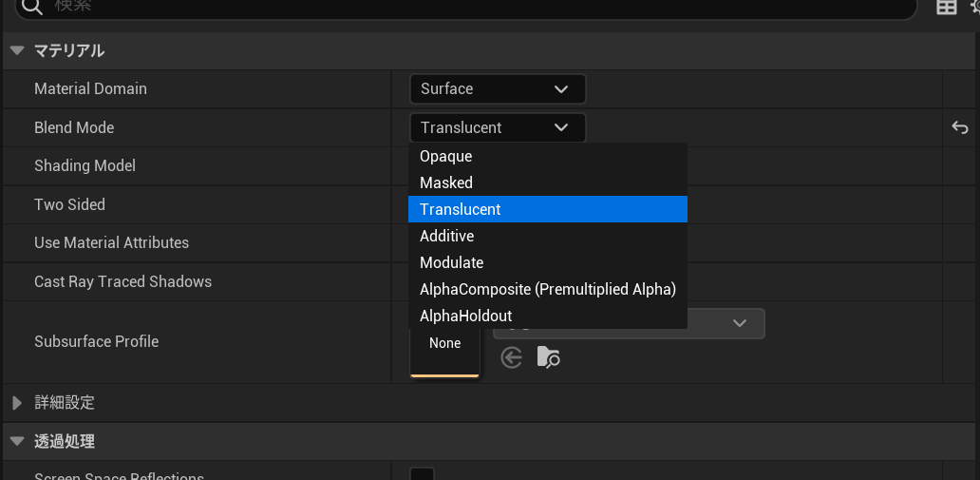Open details settings gear icon
Viewport: 980px width, 480px height.
[x=973, y=8]
